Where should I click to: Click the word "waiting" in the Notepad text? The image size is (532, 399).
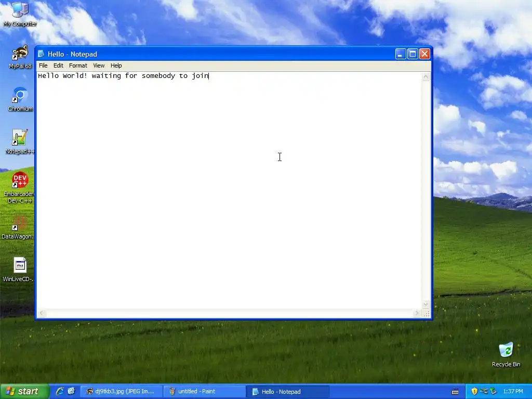click(x=106, y=76)
